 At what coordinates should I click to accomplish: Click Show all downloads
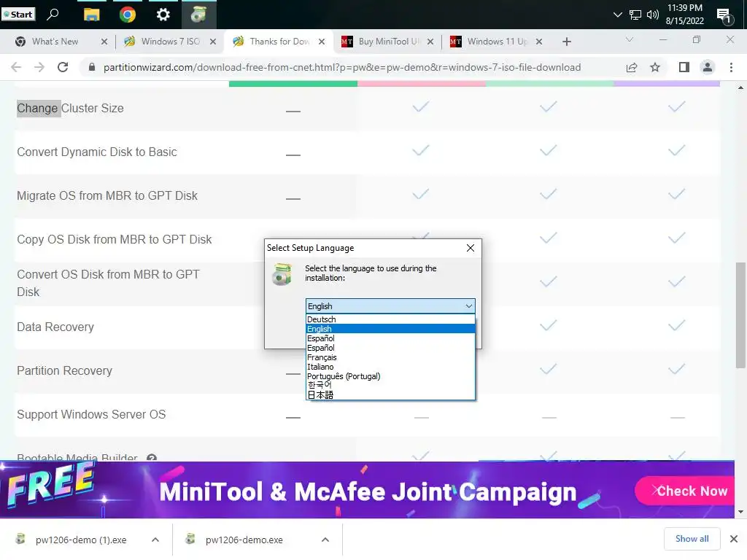(692, 539)
